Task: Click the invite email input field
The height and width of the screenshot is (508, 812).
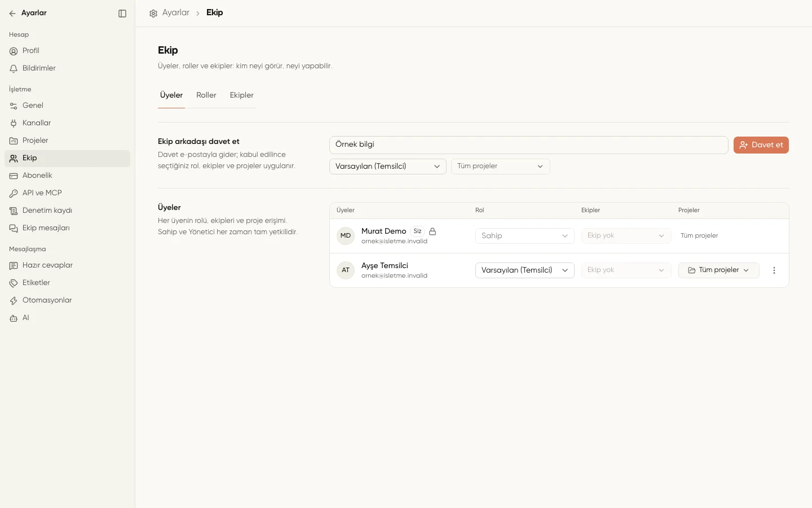Action: [529, 145]
